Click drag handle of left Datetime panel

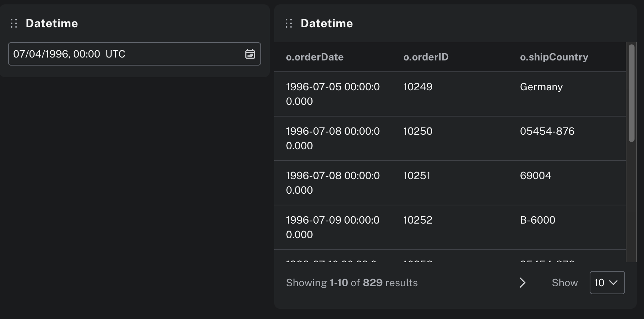click(x=14, y=24)
